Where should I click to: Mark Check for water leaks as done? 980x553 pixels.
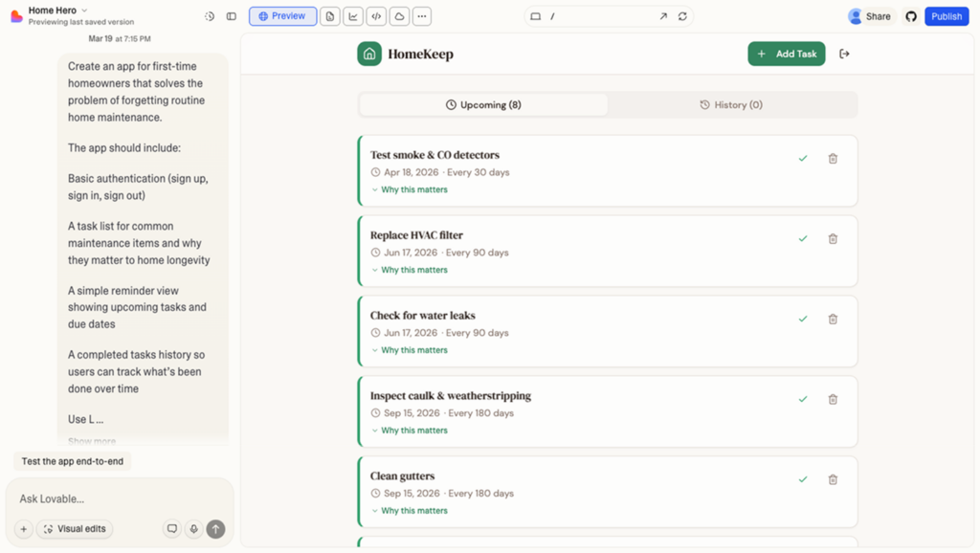(803, 320)
